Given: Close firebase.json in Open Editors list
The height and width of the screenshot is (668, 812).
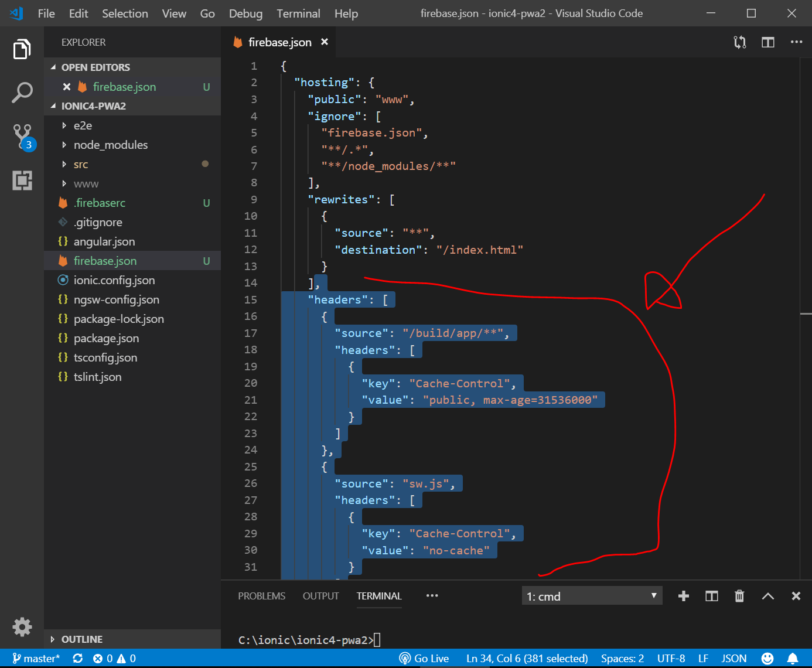Looking at the screenshot, I should click(x=67, y=87).
